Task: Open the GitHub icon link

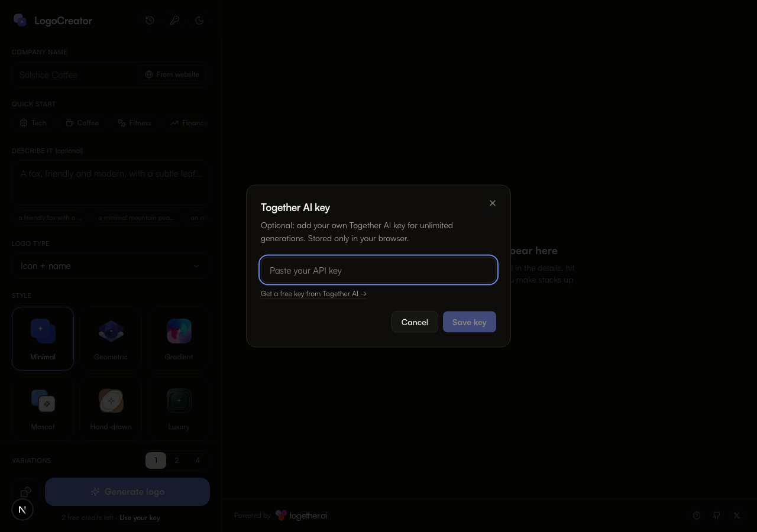Action: coord(717,515)
